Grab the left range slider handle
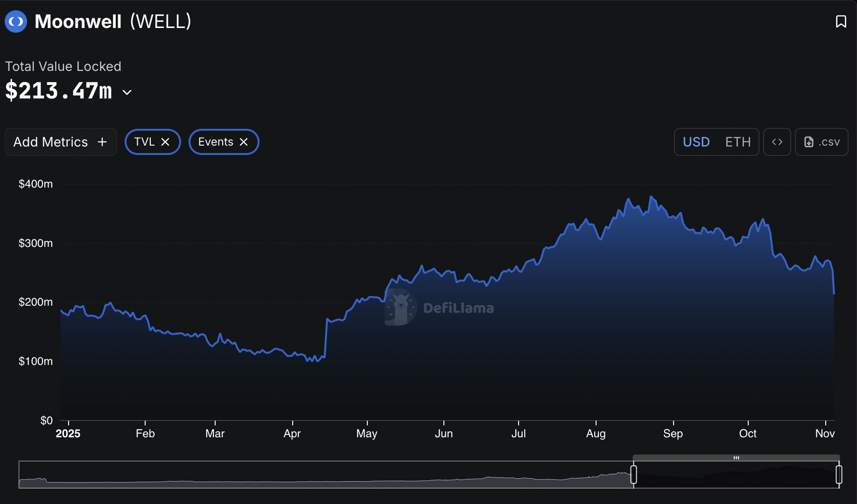Screen dimensions: 857x504 pyautogui.click(x=633, y=475)
